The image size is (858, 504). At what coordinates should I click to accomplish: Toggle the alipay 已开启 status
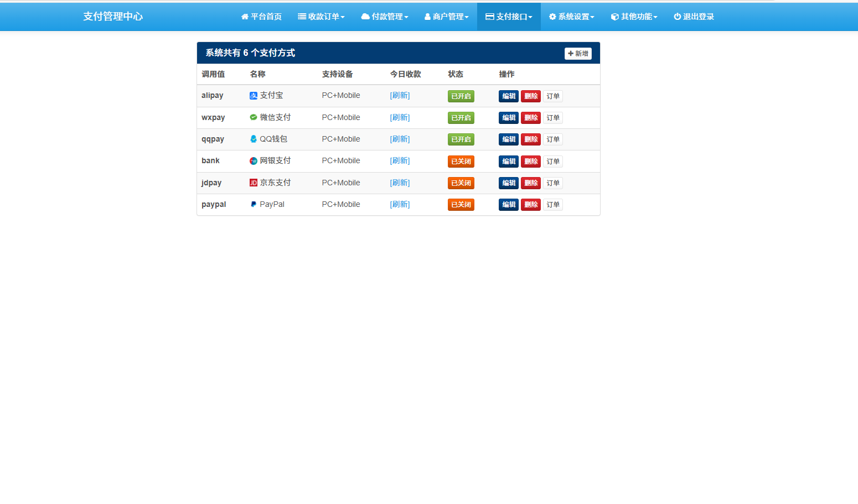pos(461,96)
